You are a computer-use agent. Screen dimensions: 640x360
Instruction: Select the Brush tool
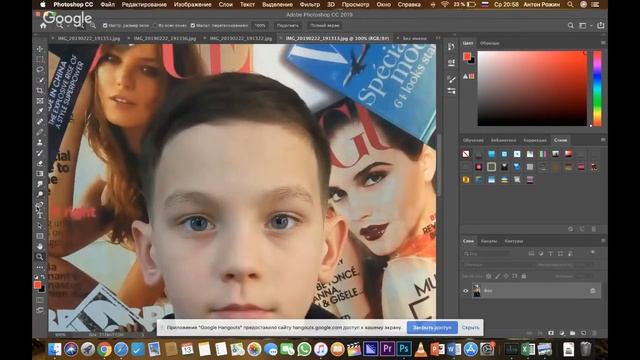point(40,132)
